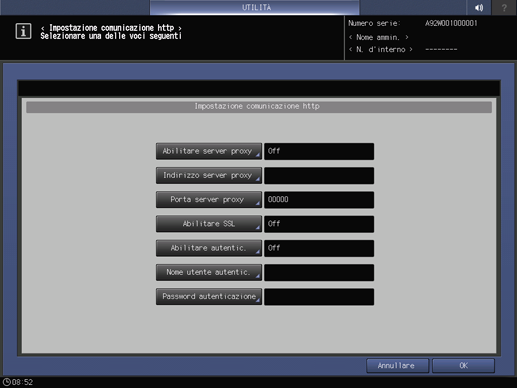This screenshot has height=388, width=517.
Task: Click the Annullare button
Action: 397,366
